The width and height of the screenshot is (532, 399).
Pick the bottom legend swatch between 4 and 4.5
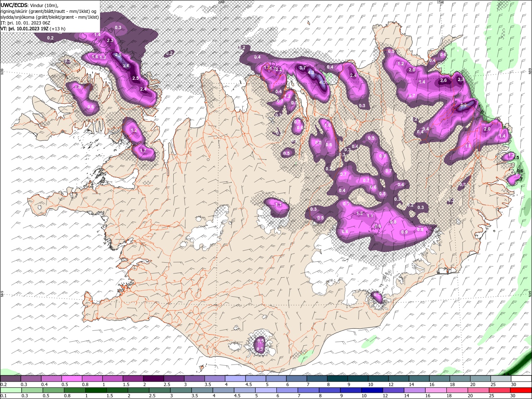[x=223, y=390]
